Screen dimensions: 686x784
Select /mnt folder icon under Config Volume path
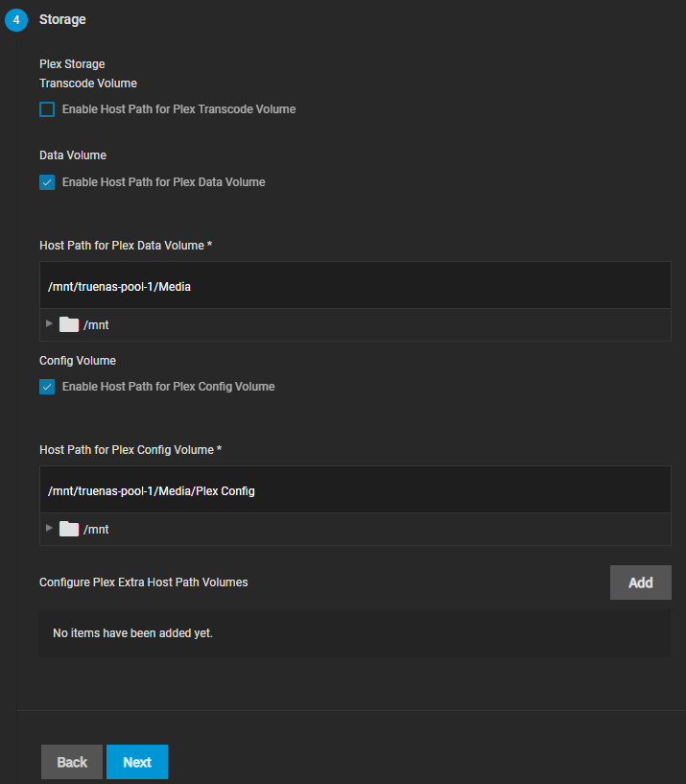coord(69,529)
